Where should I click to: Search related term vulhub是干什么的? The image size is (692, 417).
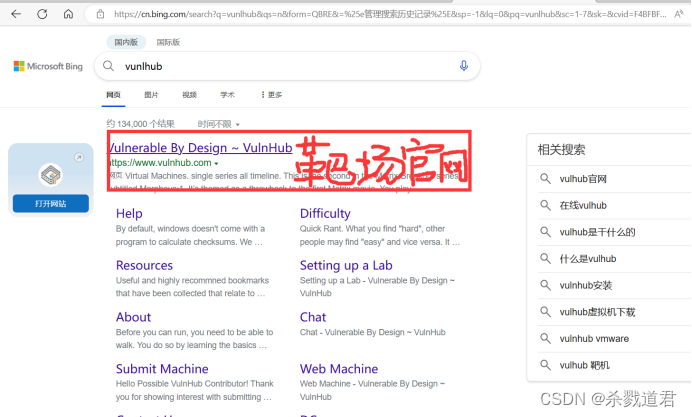tap(597, 232)
